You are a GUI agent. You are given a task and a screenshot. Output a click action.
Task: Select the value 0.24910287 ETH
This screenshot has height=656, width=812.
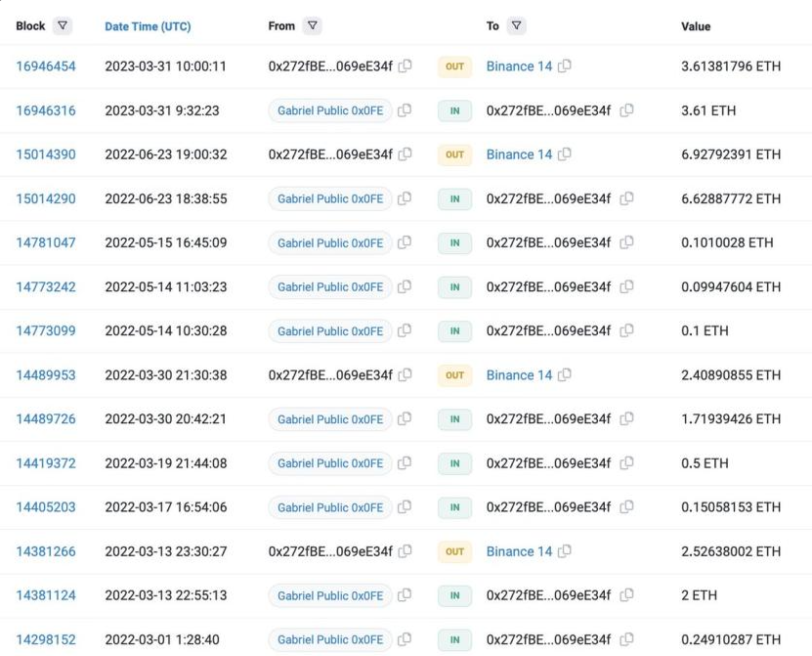731,639
